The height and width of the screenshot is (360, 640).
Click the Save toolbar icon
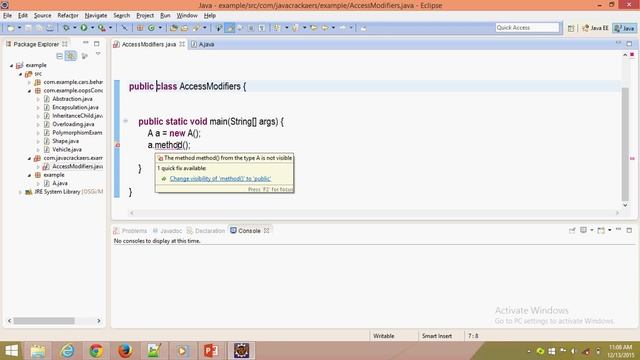coord(28,28)
